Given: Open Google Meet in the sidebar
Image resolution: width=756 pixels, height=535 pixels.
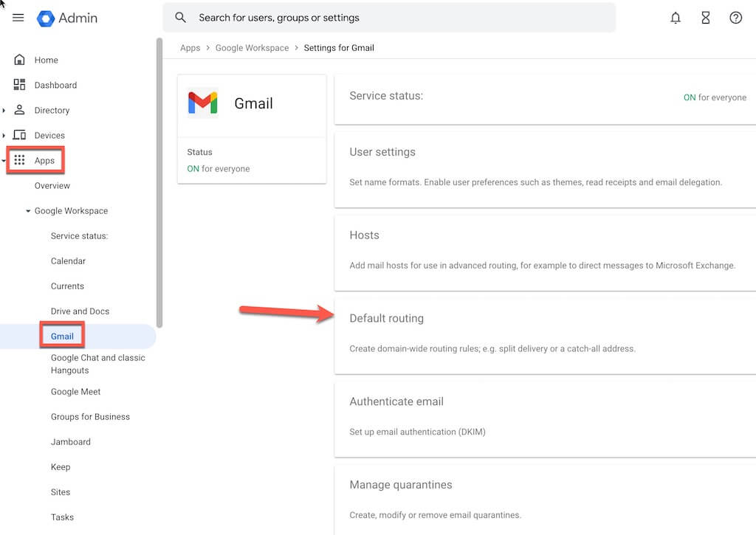Looking at the screenshot, I should point(76,391).
